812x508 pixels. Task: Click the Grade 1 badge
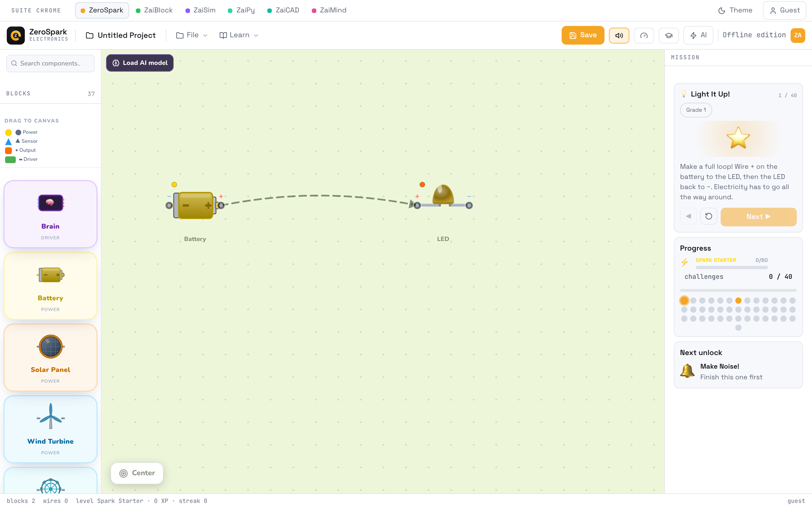[x=696, y=110]
